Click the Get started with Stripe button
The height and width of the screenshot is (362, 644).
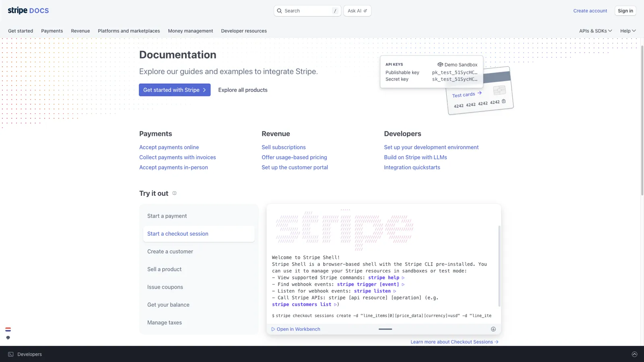[175, 90]
